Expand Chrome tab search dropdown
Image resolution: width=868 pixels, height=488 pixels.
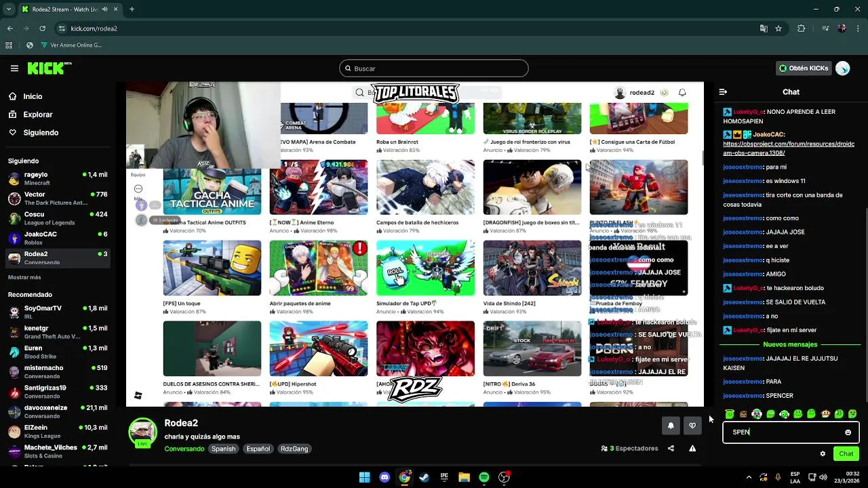[x=9, y=9]
